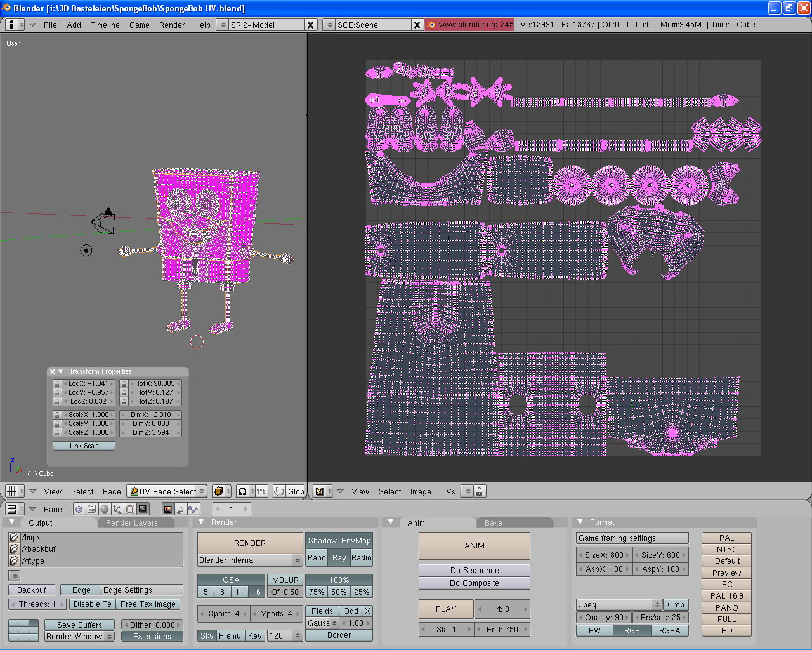
Task: Open the Logic context panel icon
Action: click(79, 509)
